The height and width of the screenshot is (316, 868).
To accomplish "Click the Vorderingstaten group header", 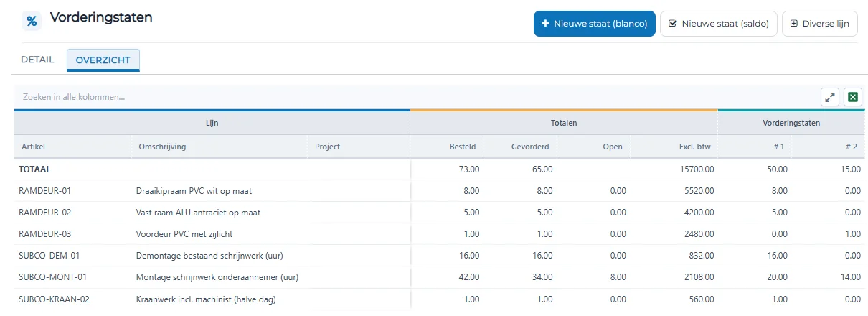I will pyautogui.click(x=791, y=123).
